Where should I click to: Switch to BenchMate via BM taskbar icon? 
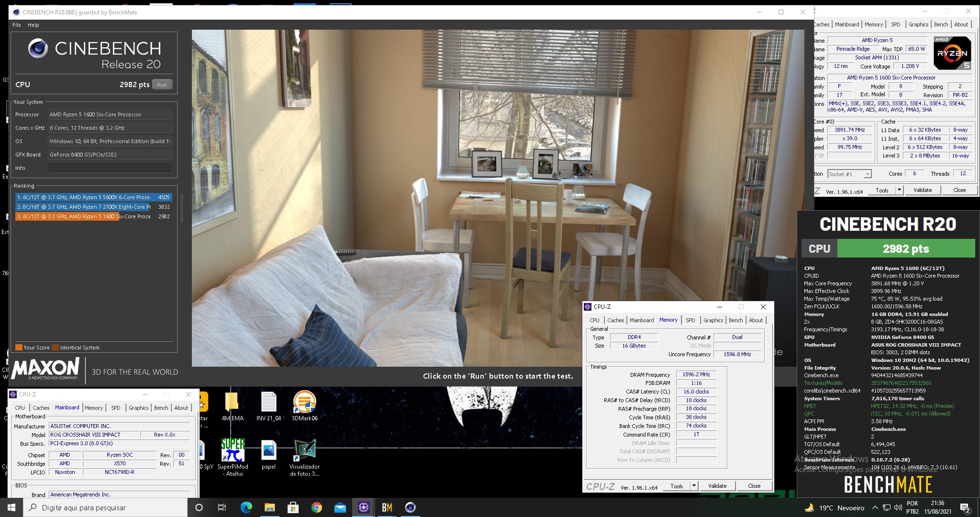[387, 507]
